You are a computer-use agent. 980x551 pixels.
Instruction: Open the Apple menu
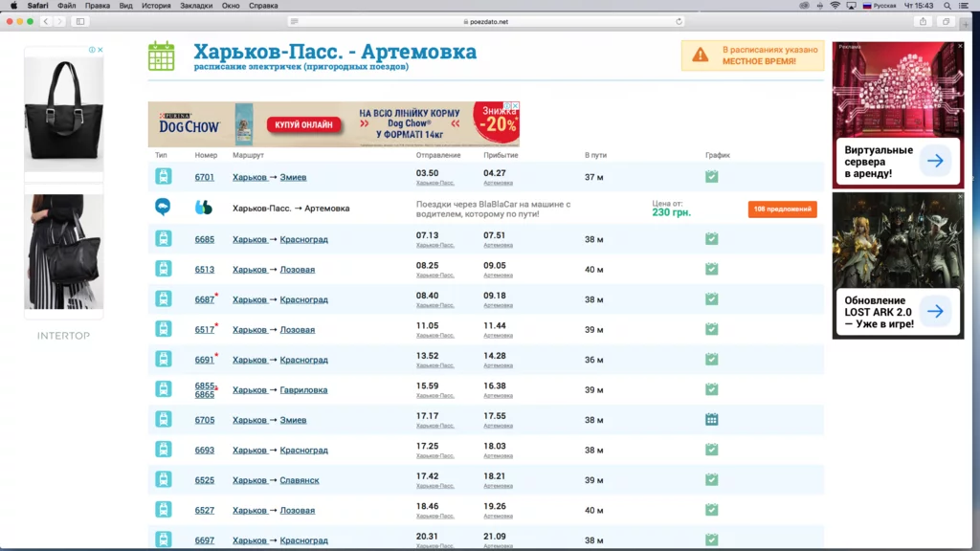coord(13,6)
